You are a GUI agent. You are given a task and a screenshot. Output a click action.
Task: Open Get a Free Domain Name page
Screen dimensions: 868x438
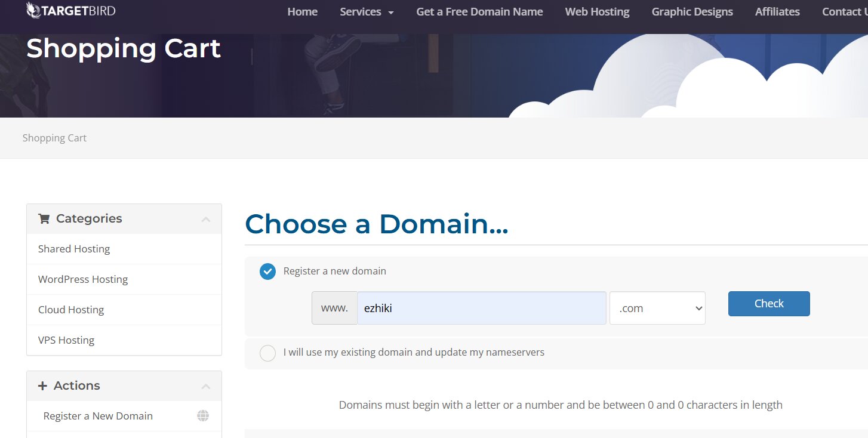pyautogui.click(x=479, y=12)
